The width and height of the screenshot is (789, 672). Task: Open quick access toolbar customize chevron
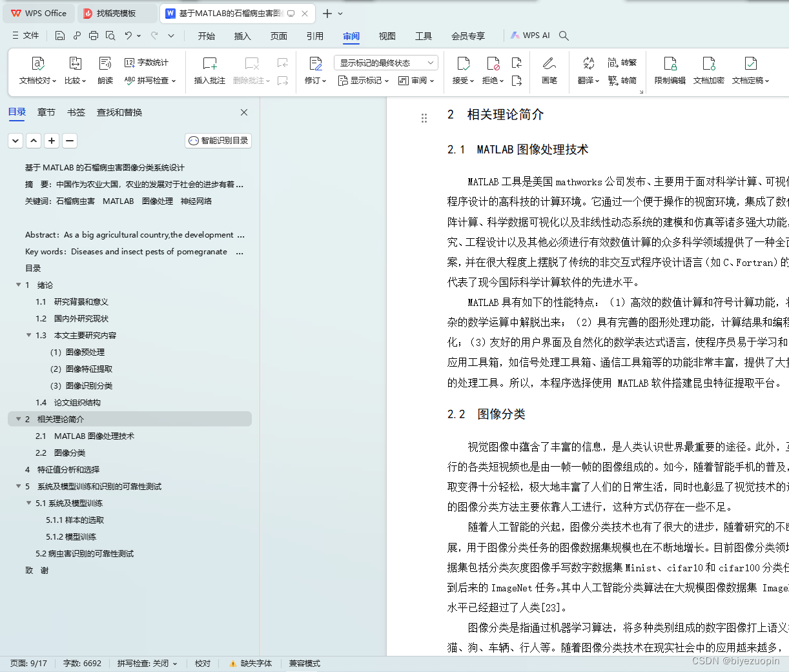[x=171, y=36]
